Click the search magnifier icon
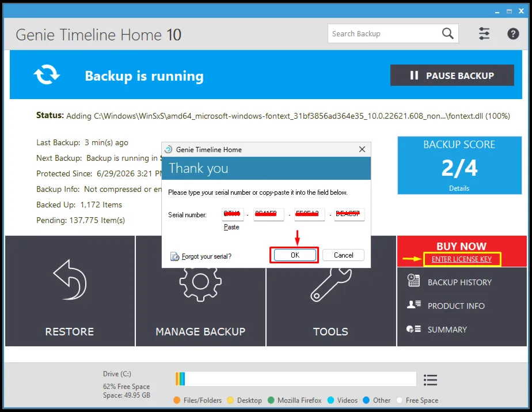The height and width of the screenshot is (412, 532). (447, 33)
